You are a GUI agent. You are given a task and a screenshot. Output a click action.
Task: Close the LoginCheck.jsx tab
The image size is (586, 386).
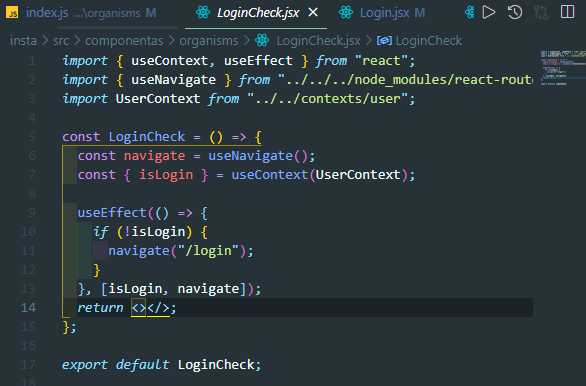click(x=313, y=13)
